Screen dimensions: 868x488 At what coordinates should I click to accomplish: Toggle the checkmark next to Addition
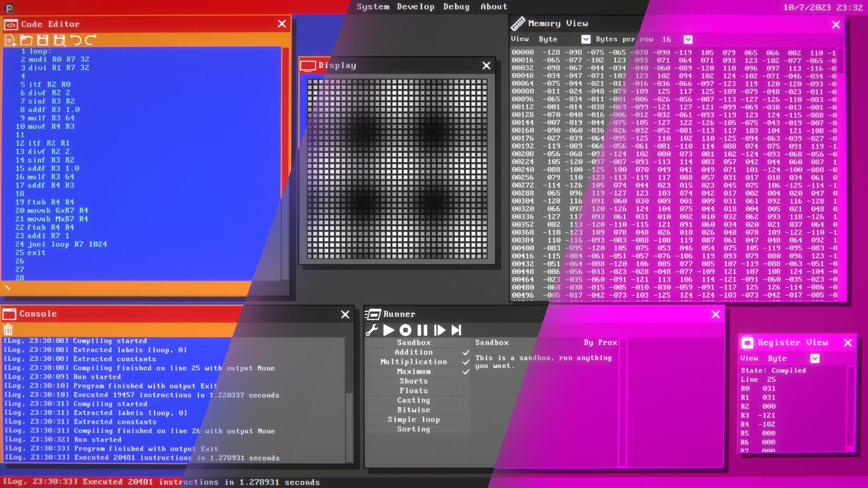(x=466, y=352)
